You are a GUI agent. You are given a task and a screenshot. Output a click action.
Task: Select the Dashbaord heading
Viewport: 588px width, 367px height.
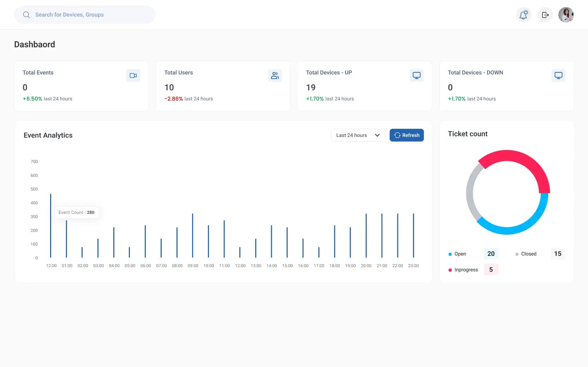point(34,44)
